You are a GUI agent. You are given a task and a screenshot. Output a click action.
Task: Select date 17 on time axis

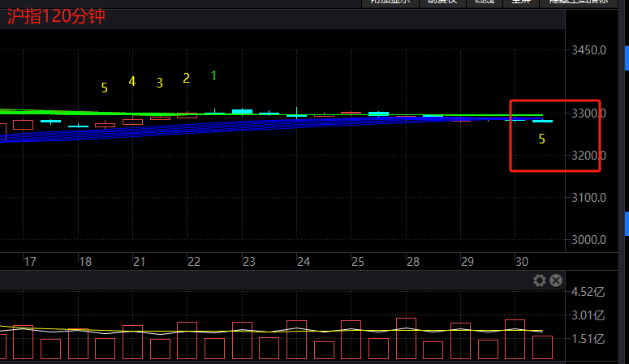(30, 262)
